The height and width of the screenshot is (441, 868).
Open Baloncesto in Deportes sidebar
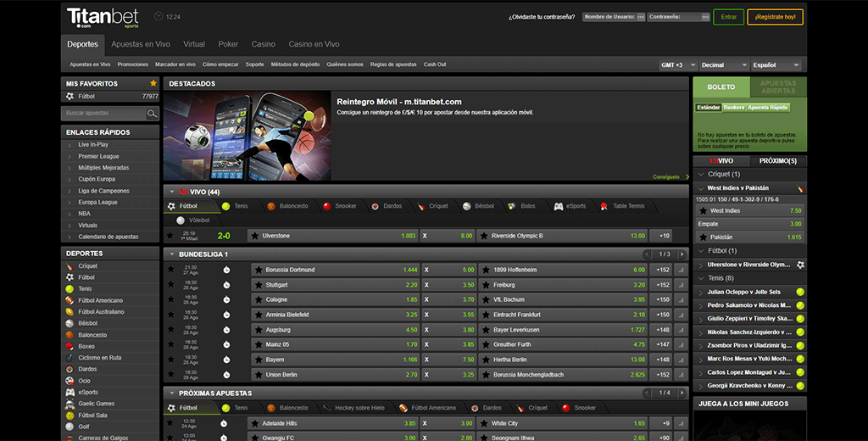point(92,335)
